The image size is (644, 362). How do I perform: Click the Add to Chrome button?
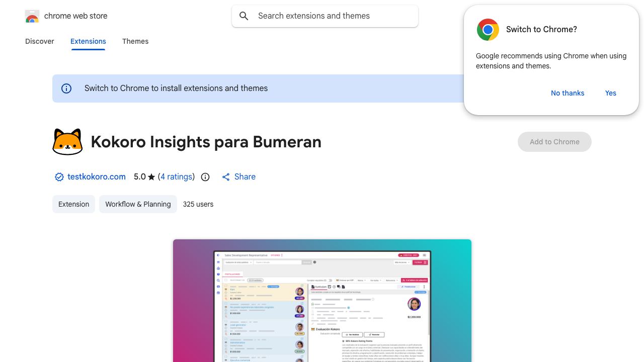pyautogui.click(x=554, y=142)
